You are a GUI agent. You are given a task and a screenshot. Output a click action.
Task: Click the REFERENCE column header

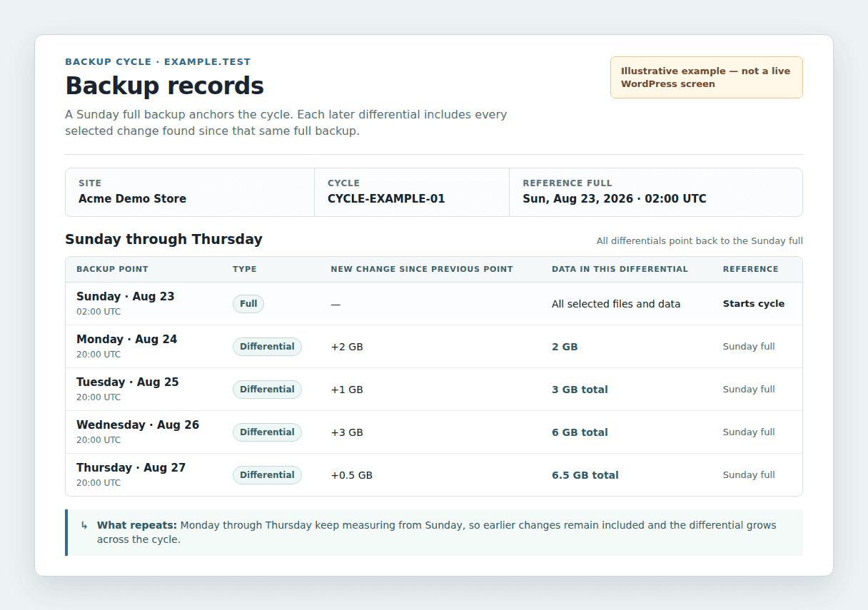tap(750, 270)
